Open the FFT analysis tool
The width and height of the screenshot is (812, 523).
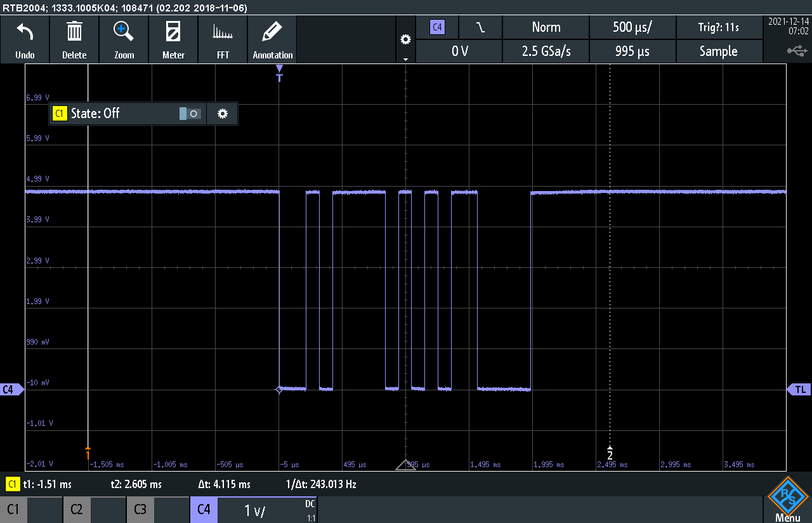point(223,39)
